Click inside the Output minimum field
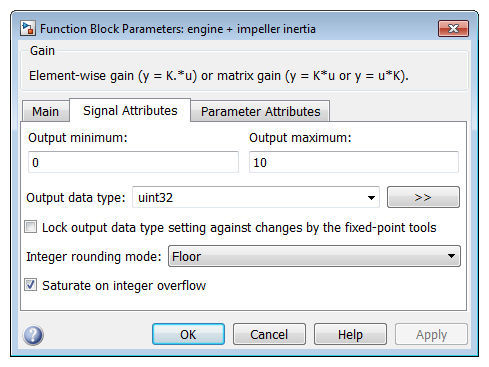 [x=133, y=162]
